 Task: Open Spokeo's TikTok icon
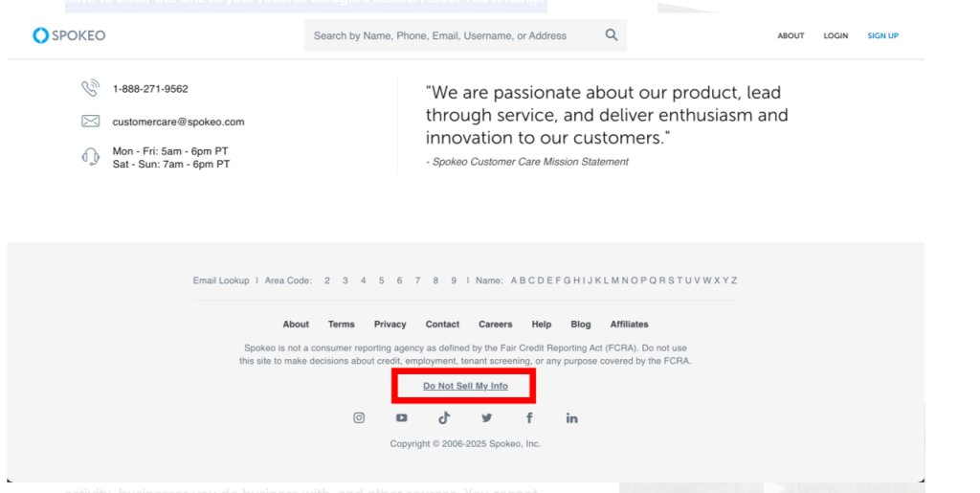pyautogui.click(x=444, y=418)
